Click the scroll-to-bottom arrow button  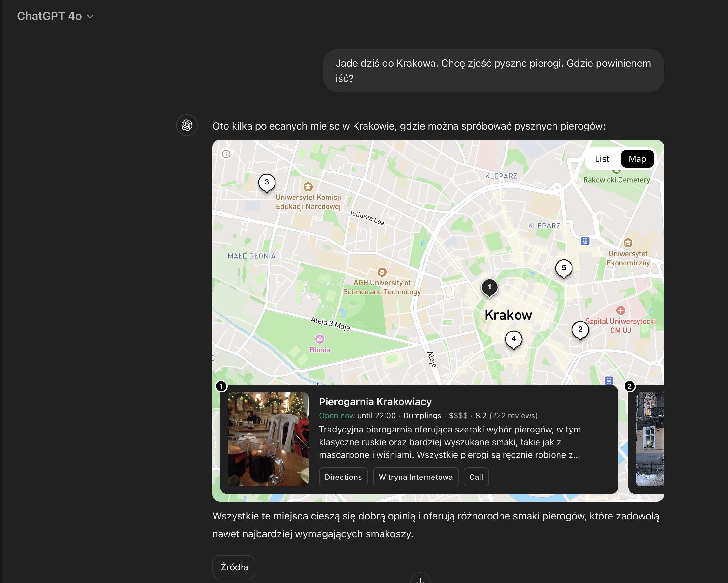coord(420,578)
